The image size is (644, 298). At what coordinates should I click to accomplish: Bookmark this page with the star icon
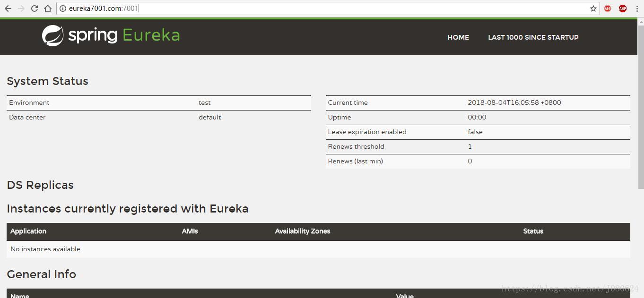pos(593,9)
